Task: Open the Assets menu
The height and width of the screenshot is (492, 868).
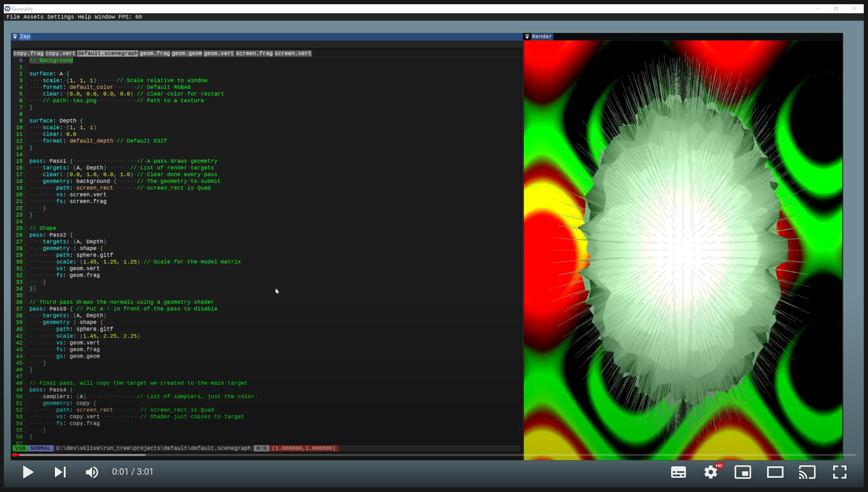Action: pyautogui.click(x=33, y=17)
